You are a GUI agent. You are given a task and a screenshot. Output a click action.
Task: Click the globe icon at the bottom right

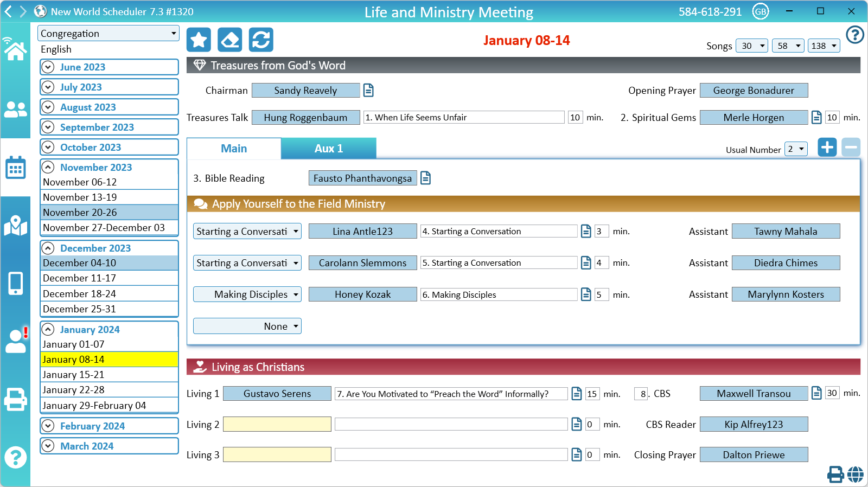[856, 475]
